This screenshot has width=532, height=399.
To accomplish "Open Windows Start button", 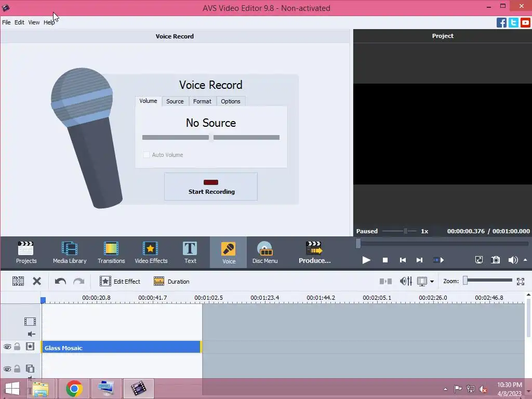I will coord(12,389).
